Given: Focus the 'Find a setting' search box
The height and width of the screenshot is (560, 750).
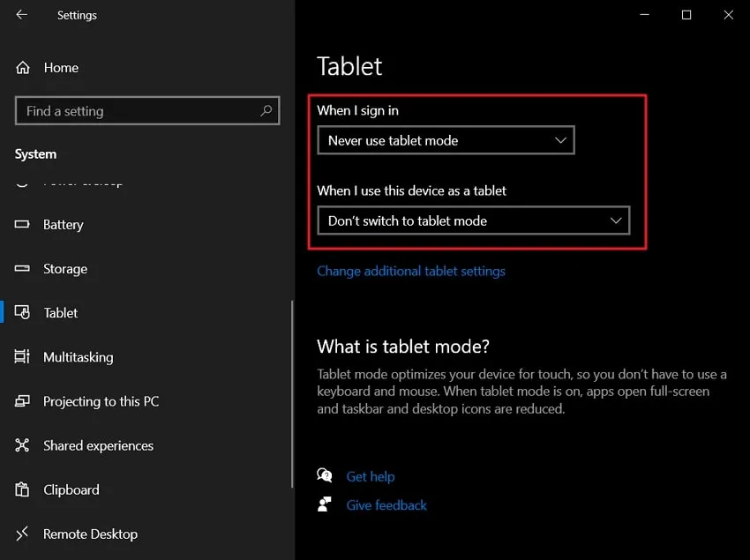Looking at the screenshot, I should 147,111.
